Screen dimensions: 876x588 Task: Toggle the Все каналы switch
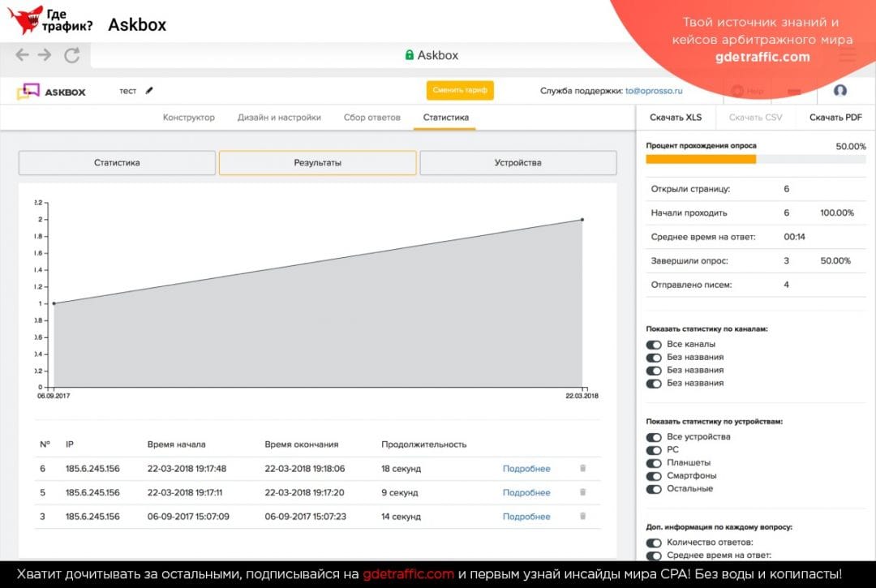pos(654,345)
